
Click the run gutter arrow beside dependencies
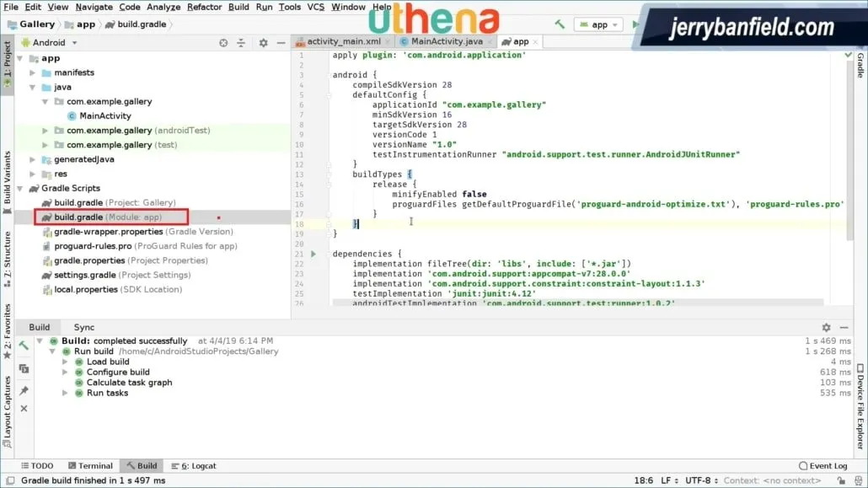pos(313,254)
